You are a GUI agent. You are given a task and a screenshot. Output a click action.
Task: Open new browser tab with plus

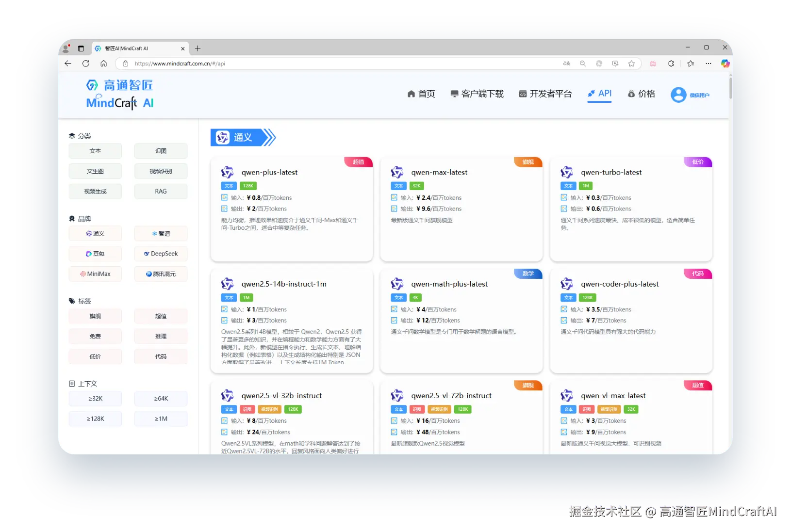pyautogui.click(x=198, y=48)
